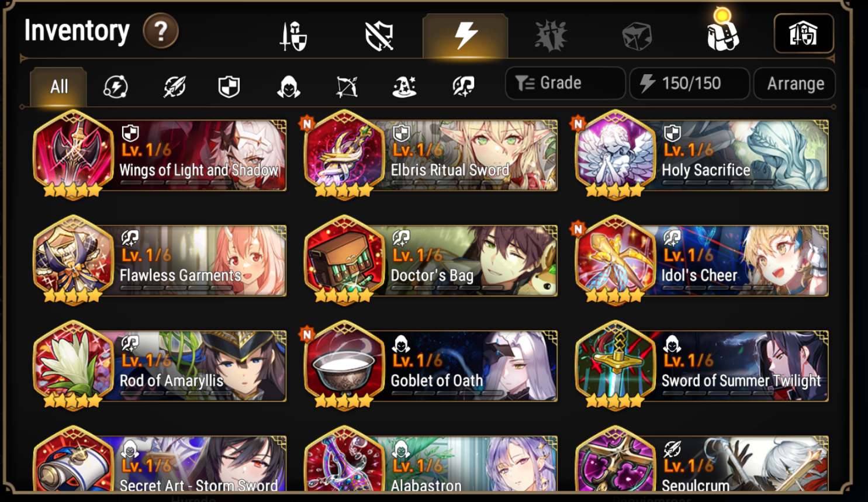Open the spiky burst category tab

tap(551, 36)
